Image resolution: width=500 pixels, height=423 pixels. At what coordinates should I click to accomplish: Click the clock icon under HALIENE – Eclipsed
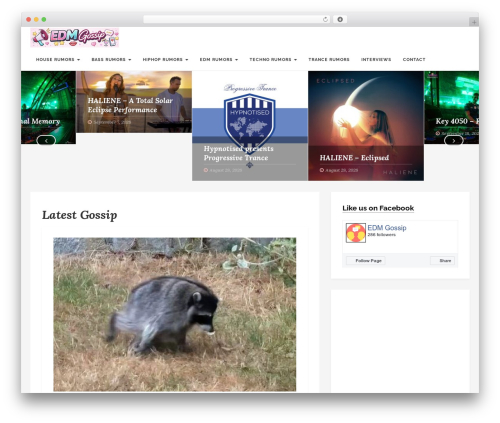point(322,170)
